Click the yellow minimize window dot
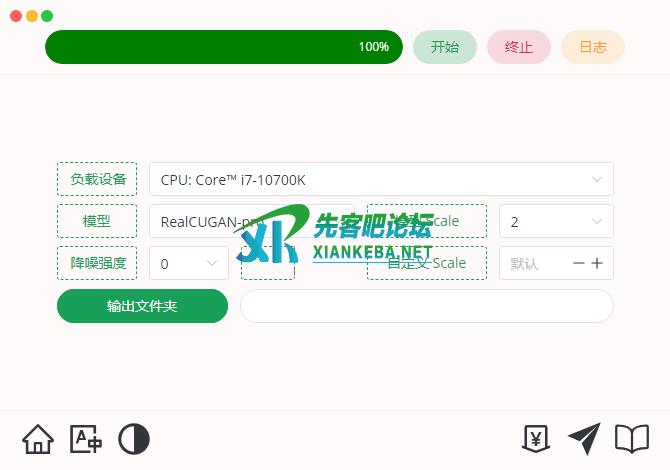The height and width of the screenshot is (470, 670). coord(32,16)
